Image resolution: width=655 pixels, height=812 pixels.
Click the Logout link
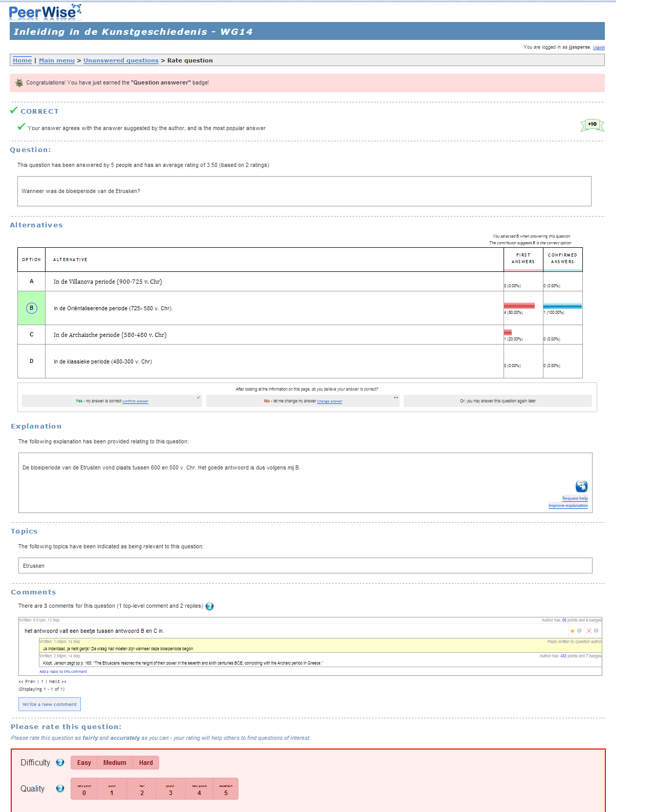pyautogui.click(x=599, y=48)
